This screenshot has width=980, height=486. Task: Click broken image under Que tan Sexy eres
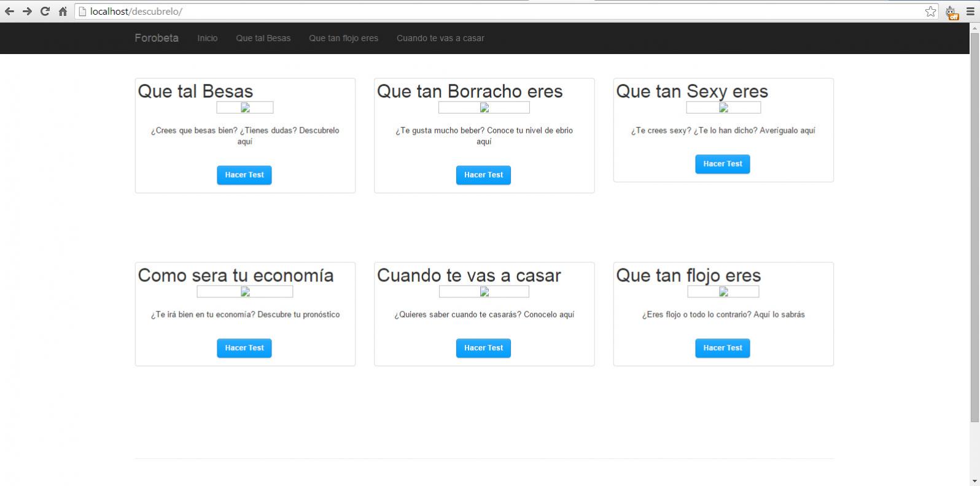click(723, 108)
